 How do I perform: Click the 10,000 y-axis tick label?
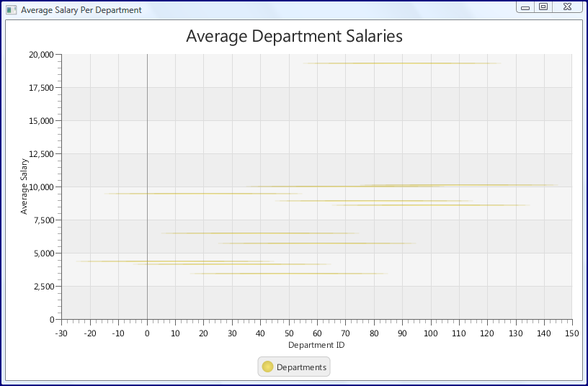(x=41, y=187)
